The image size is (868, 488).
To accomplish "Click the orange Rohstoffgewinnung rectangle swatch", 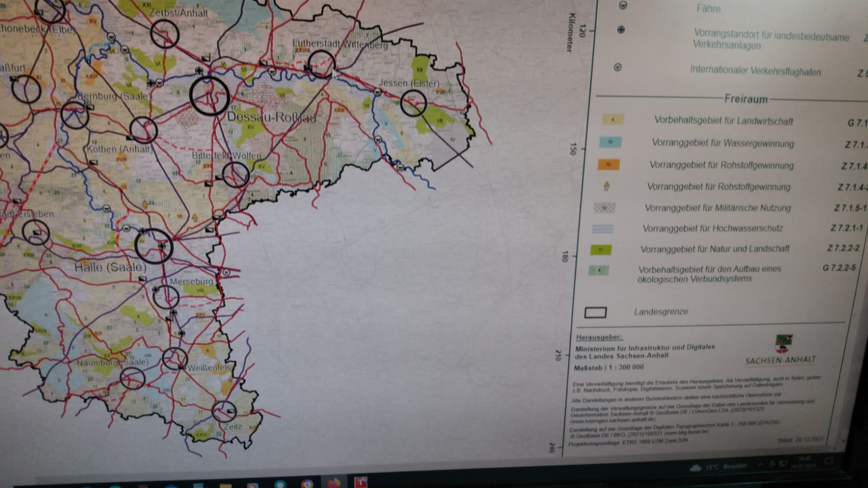I will point(609,164).
